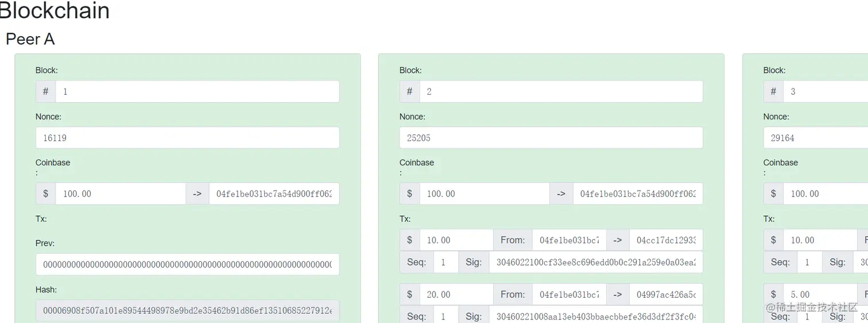Select Block 1 Hash value field

click(187, 310)
